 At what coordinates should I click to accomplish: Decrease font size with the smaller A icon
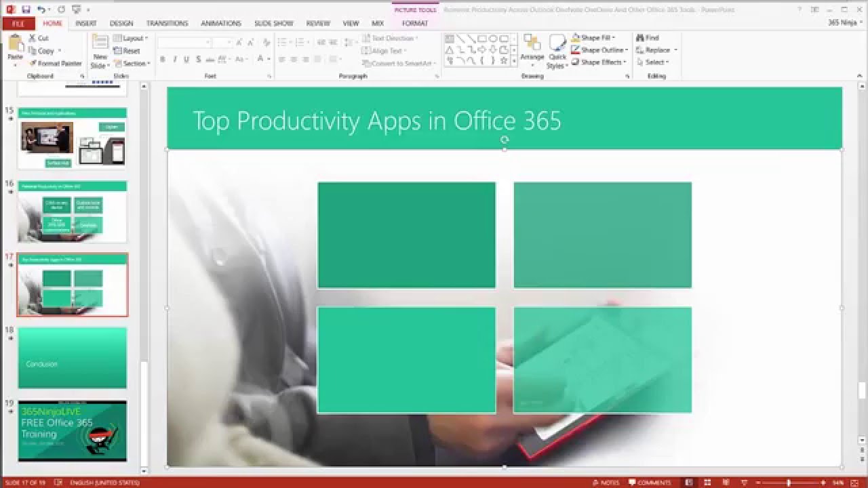click(x=251, y=42)
